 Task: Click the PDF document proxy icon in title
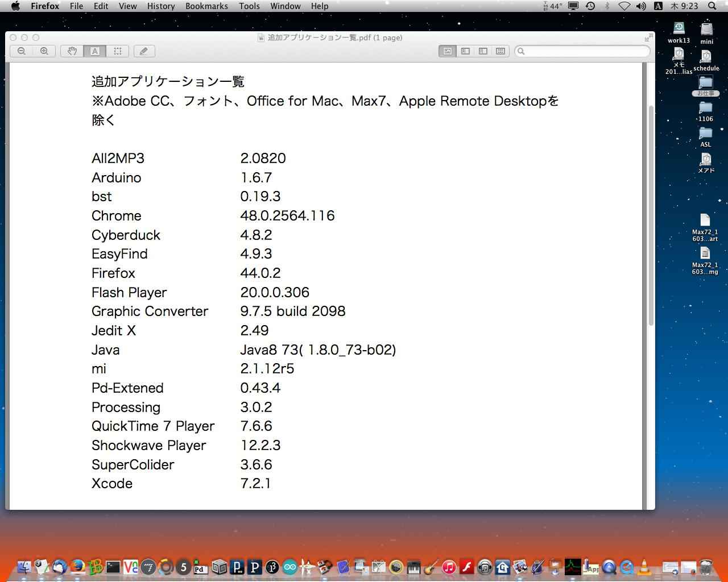coord(261,38)
